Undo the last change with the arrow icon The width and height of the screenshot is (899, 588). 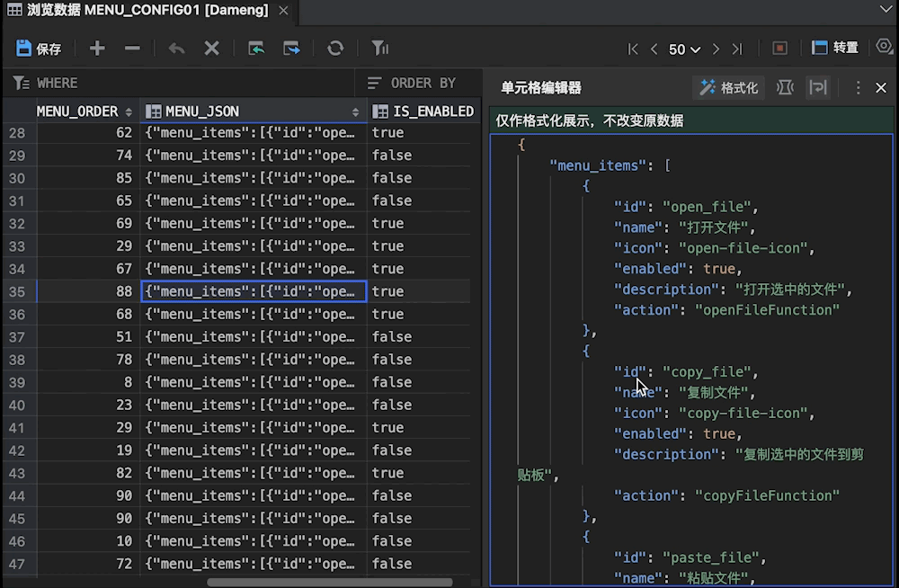coord(176,49)
